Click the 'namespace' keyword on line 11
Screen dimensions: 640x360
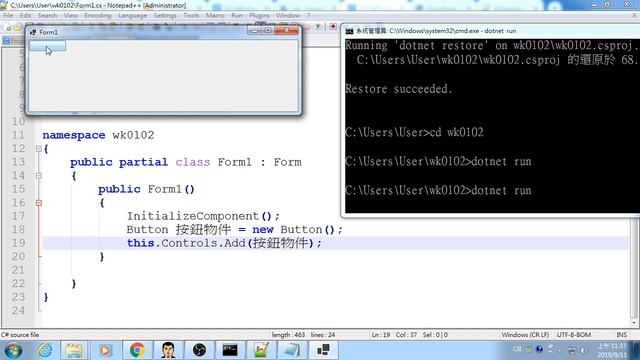pyautogui.click(x=74, y=135)
